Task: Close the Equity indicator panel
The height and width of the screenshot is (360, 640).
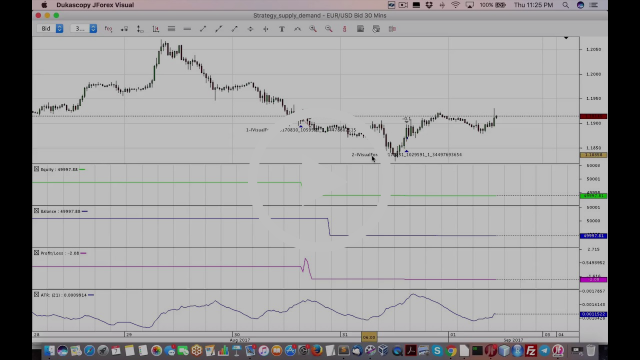Action: click(x=36, y=169)
